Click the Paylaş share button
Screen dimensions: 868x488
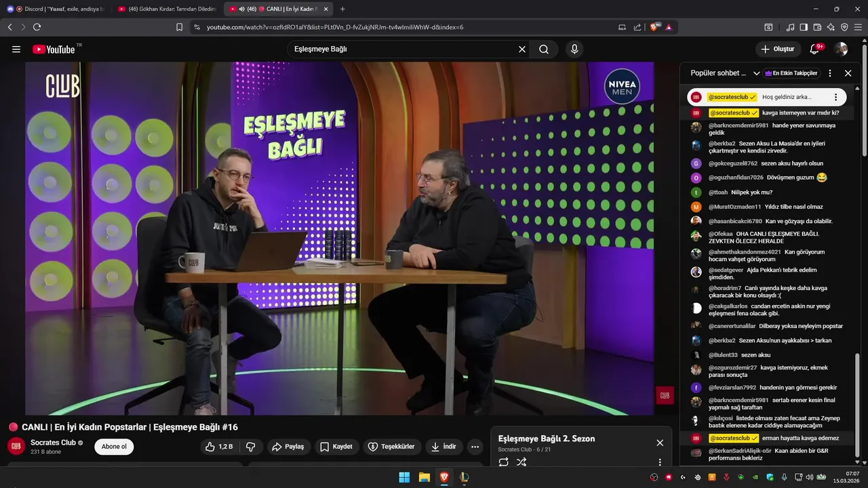[x=288, y=447]
